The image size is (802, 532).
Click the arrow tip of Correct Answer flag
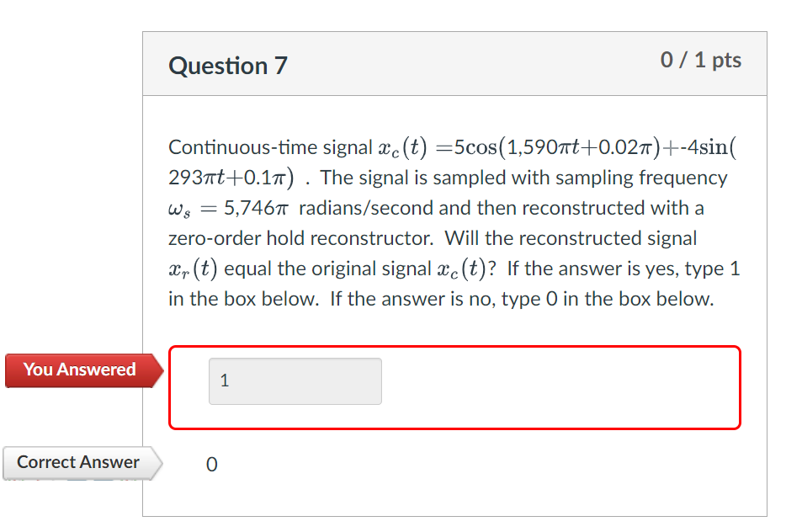[x=160, y=463]
